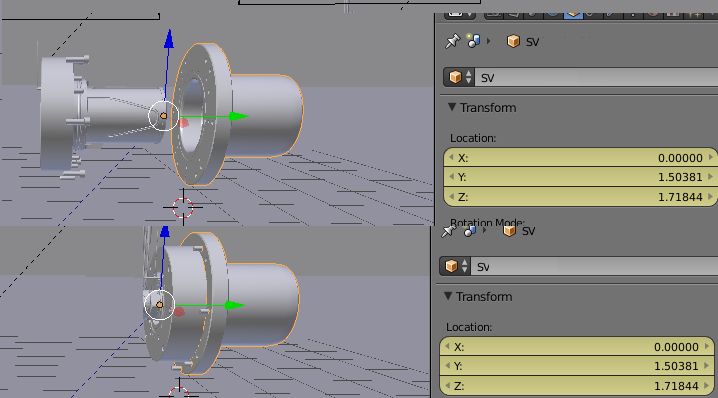
Task: Increase upper Location Y with its right arrow
Action: tap(711, 177)
